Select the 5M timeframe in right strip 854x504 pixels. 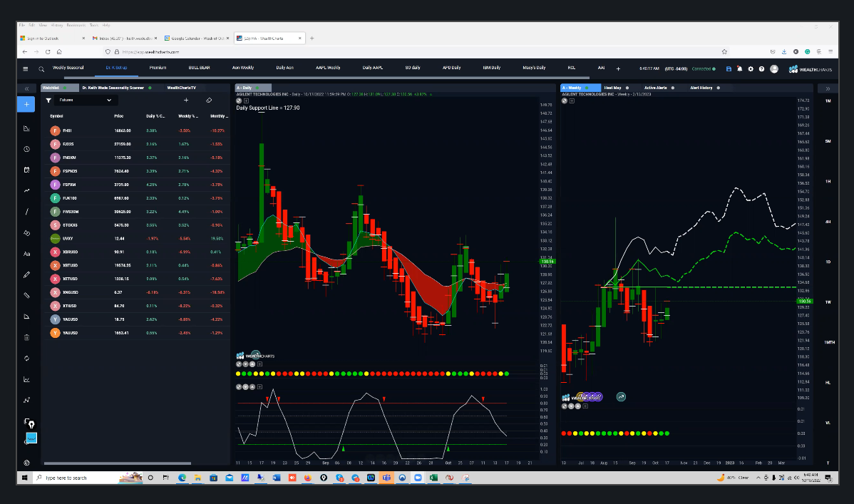coord(828,141)
